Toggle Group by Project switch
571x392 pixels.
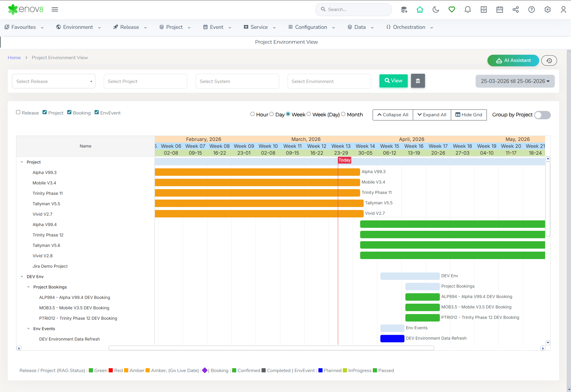[x=542, y=115]
